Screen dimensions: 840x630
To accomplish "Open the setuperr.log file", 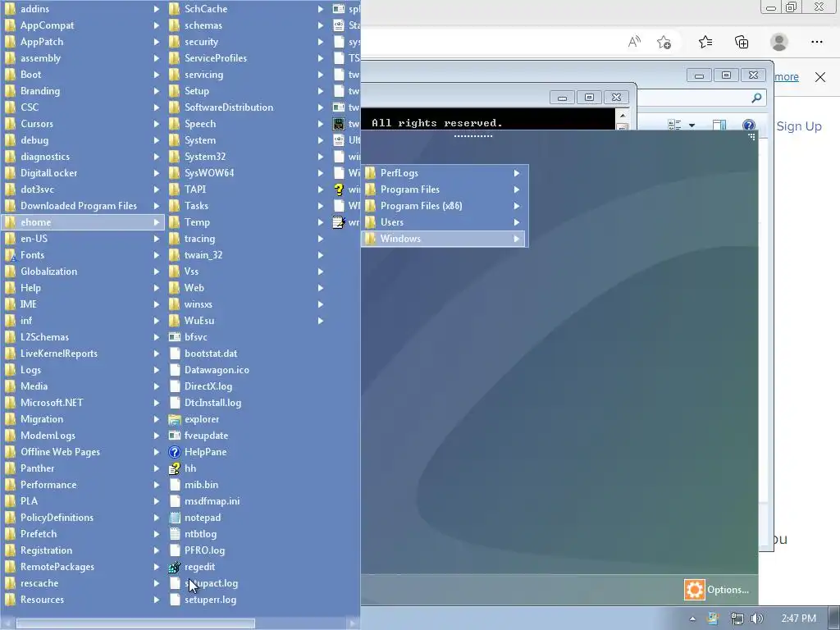I will tap(210, 600).
